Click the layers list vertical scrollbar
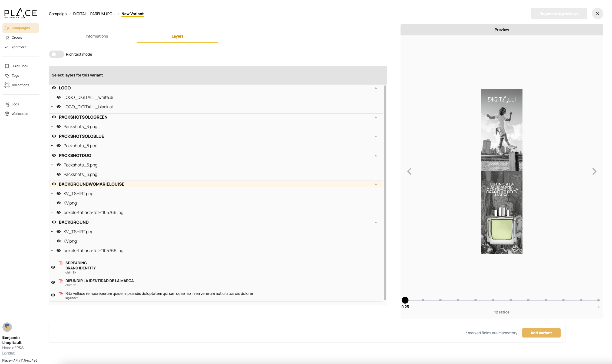Screen dimensions: 612x364 (385, 193)
